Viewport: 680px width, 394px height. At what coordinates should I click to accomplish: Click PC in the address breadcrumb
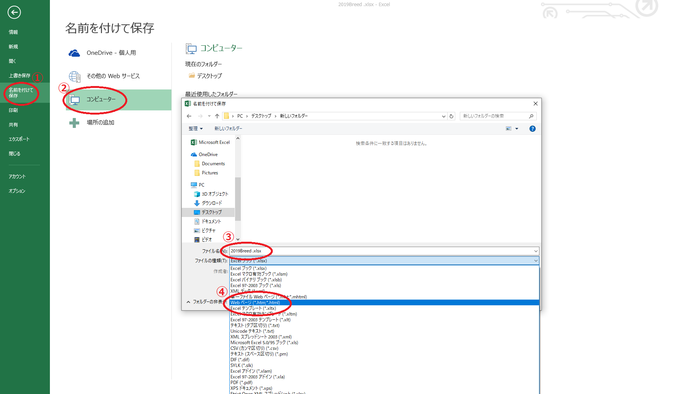pos(240,116)
